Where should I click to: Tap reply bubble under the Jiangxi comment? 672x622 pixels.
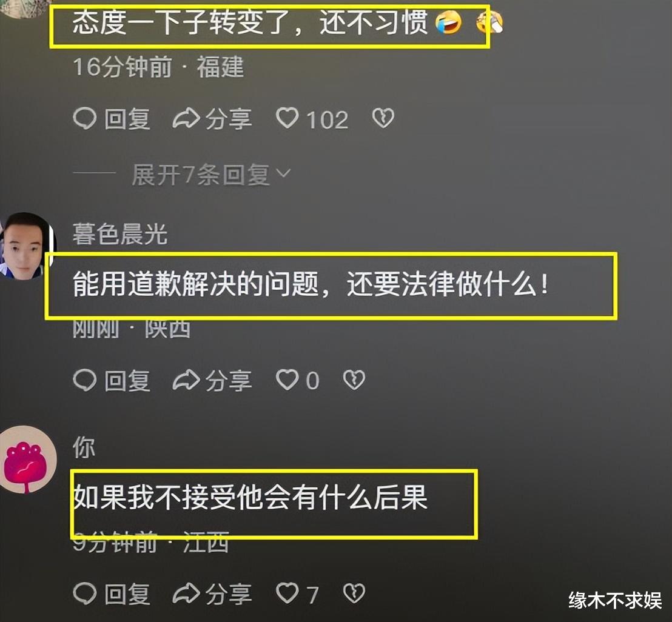pyautogui.click(x=85, y=594)
